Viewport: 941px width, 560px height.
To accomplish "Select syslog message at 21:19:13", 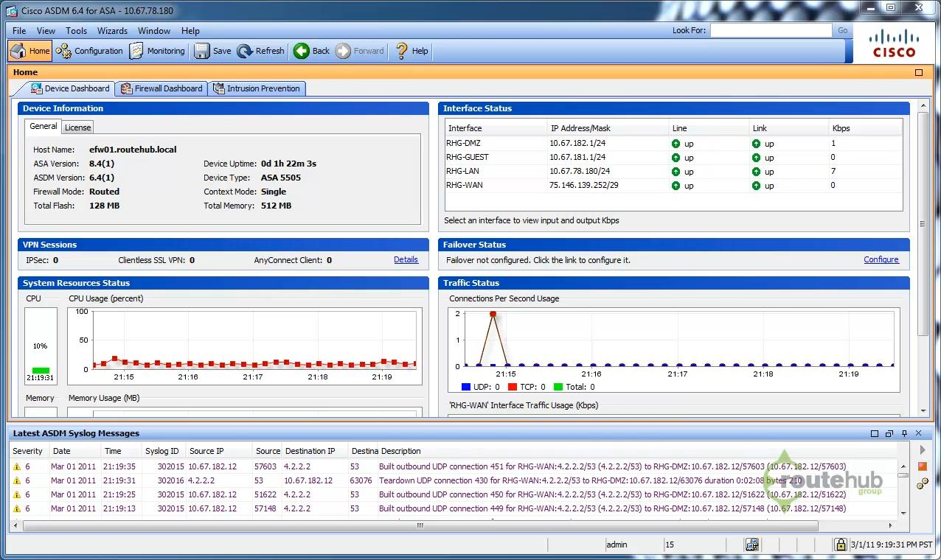I will click(x=454, y=508).
